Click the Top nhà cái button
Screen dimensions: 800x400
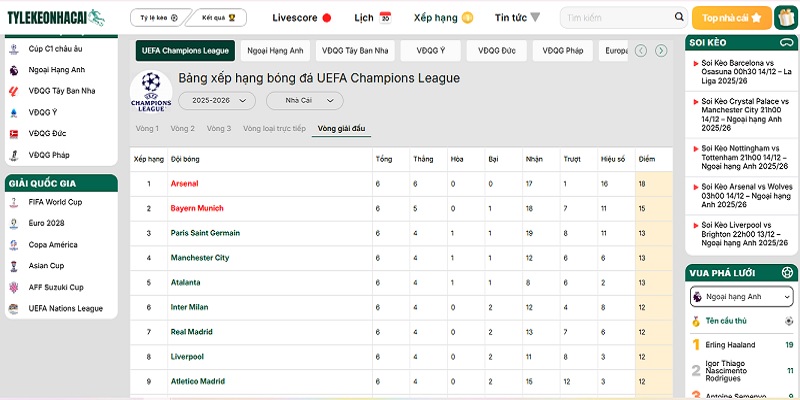click(731, 18)
